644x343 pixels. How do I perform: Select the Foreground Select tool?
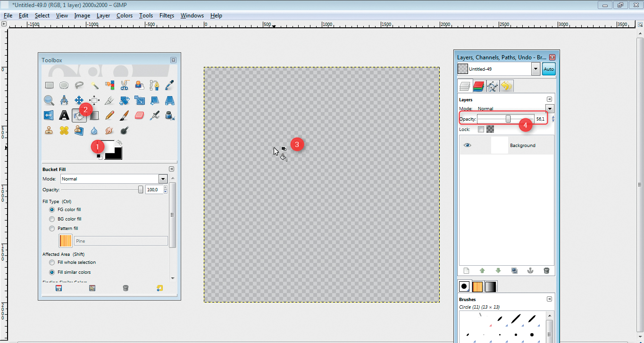(x=140, y=85)
